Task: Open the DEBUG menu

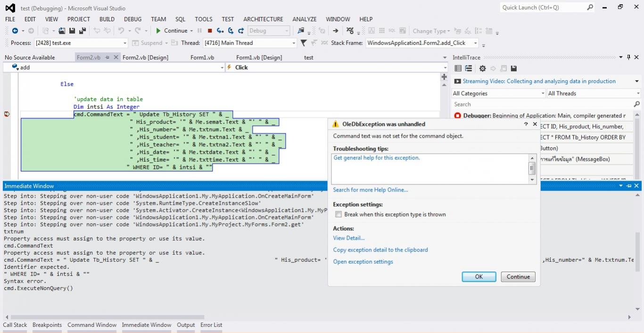Action: 132,19
